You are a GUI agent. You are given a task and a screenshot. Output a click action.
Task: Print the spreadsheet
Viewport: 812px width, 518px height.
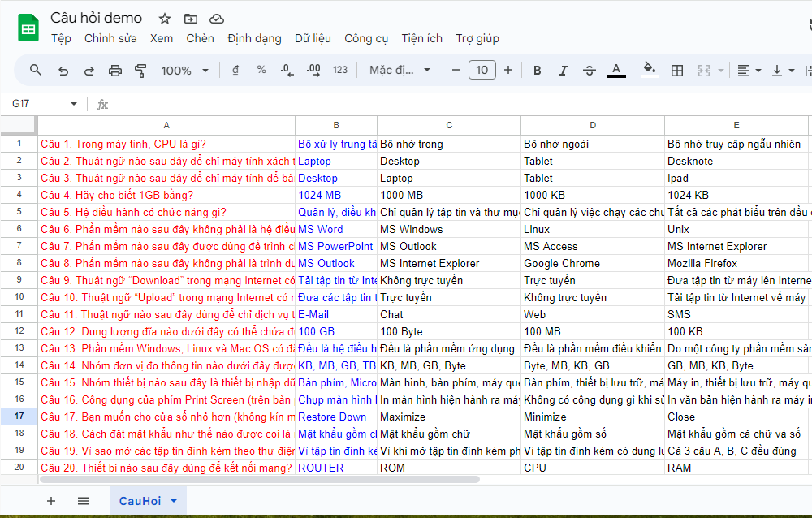click(115, 71)
